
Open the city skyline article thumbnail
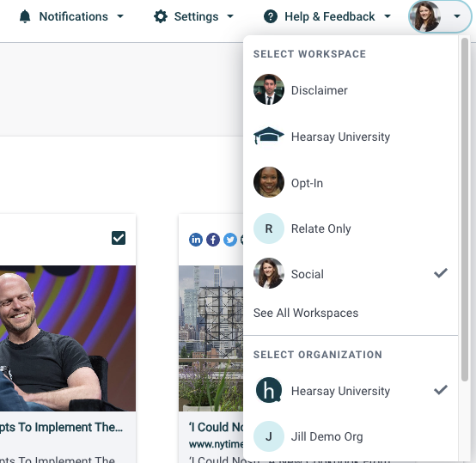[211, 338]
